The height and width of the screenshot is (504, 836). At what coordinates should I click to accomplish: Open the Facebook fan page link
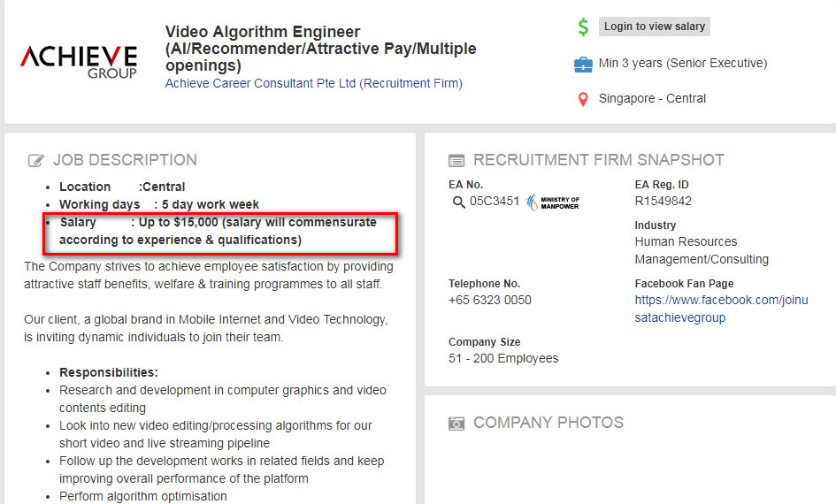(x=721, y=309)
